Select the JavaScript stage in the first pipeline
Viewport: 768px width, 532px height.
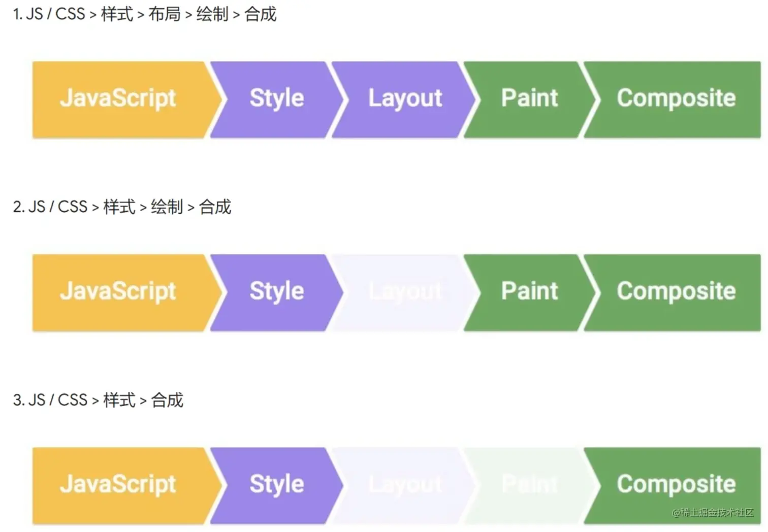point(118,99)
